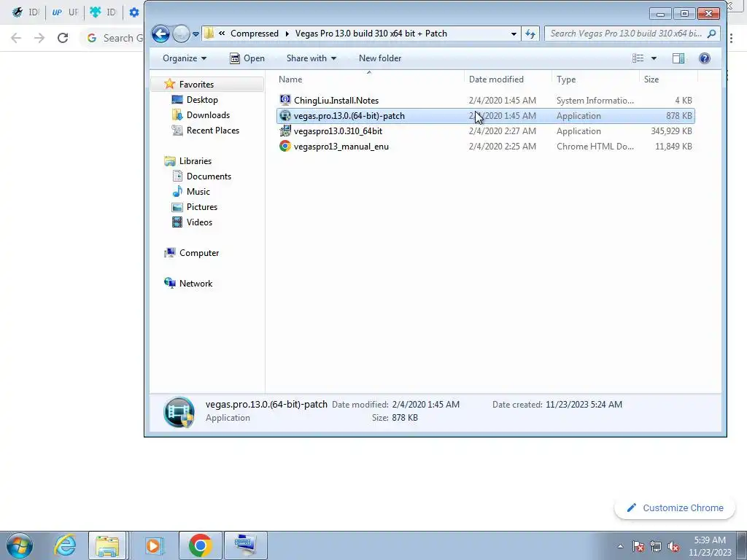
Task: Go back using the Explorer back arrow
Action: pos(160,34)
